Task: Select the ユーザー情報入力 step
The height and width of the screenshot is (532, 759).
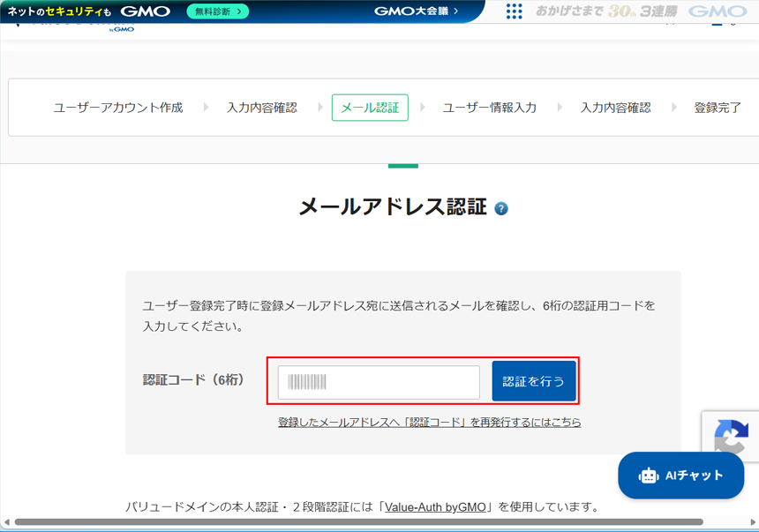Action: (490, 108)
